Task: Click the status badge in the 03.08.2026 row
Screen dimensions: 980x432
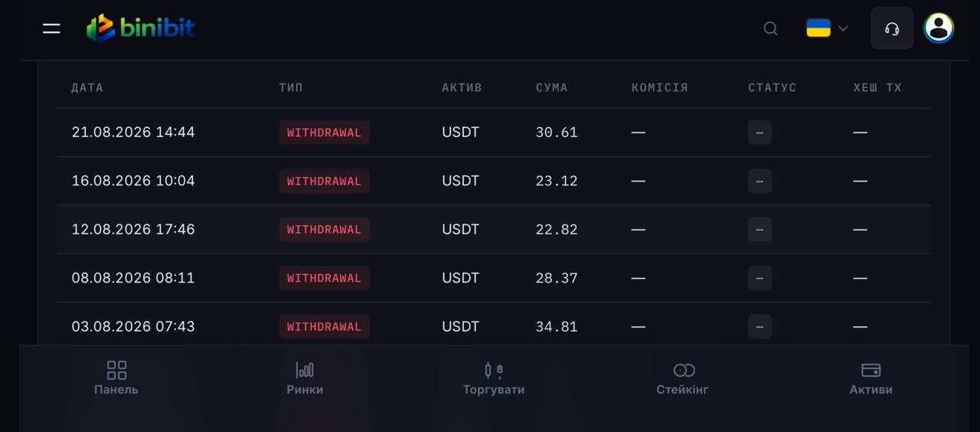Action: pyautogui.click(x=759, y=326)
